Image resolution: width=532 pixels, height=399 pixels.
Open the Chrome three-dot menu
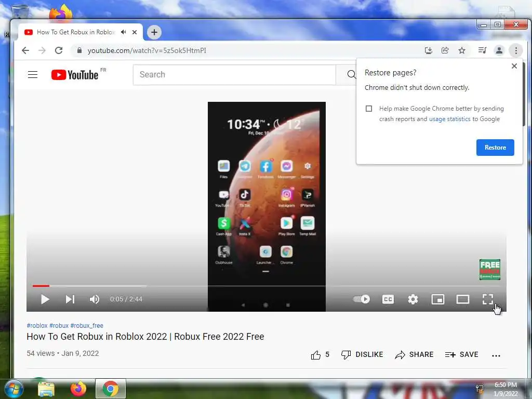point(516,50)
